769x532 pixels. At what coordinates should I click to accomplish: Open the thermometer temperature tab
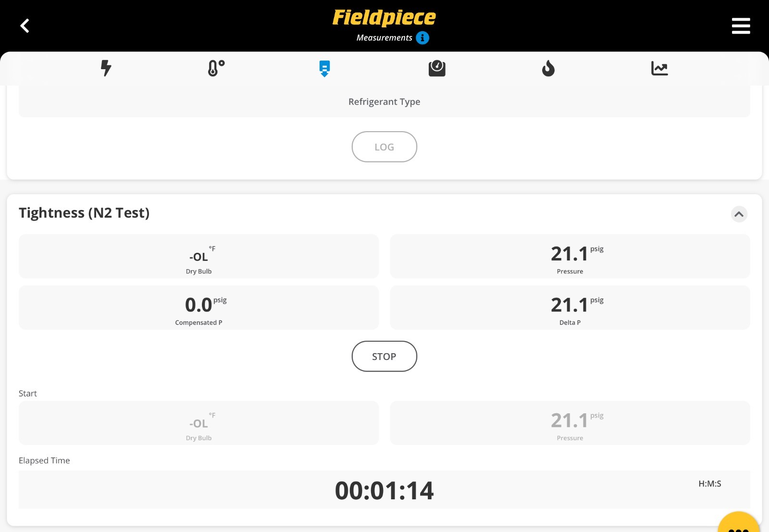pos(216,68)
